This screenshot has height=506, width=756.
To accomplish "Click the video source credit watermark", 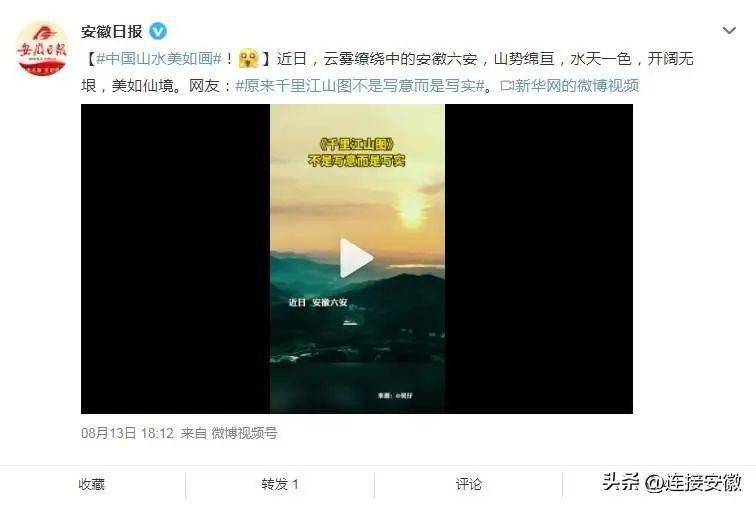I will (395, 396).
